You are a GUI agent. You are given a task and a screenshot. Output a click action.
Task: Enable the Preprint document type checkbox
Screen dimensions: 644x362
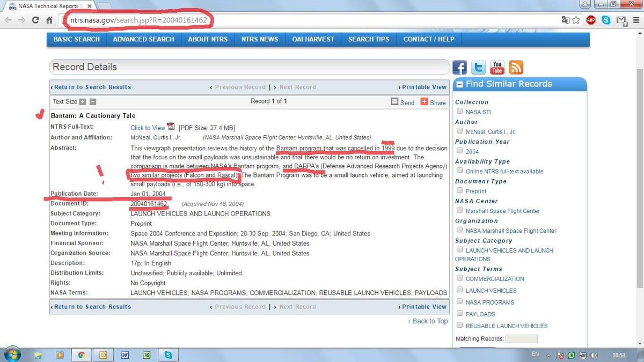coord(459,191)
